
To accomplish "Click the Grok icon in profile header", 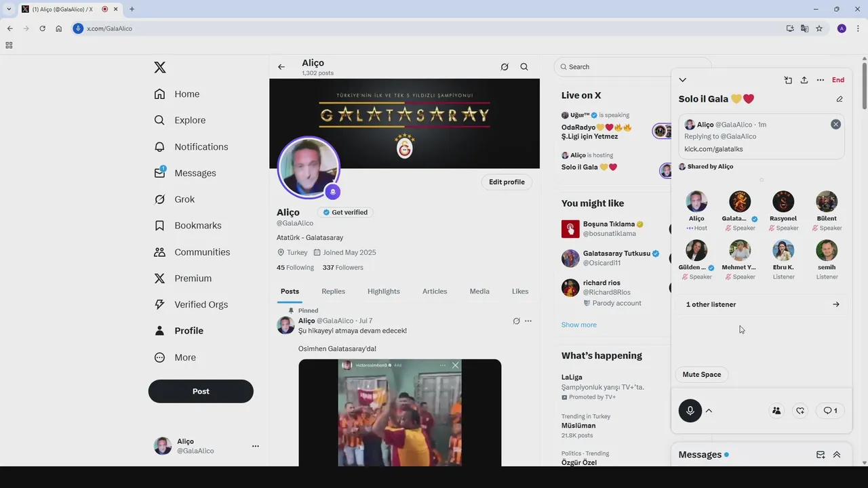I will point(505,67).
